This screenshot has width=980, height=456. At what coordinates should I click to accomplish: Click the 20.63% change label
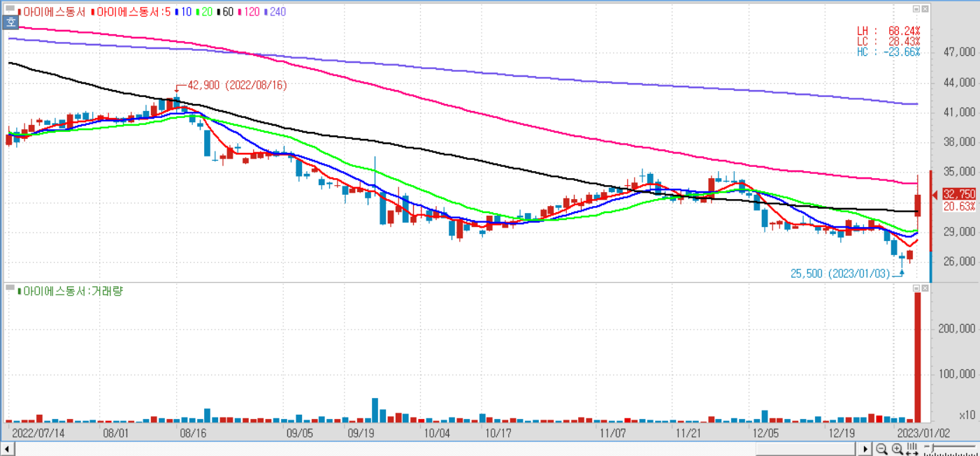959,206
